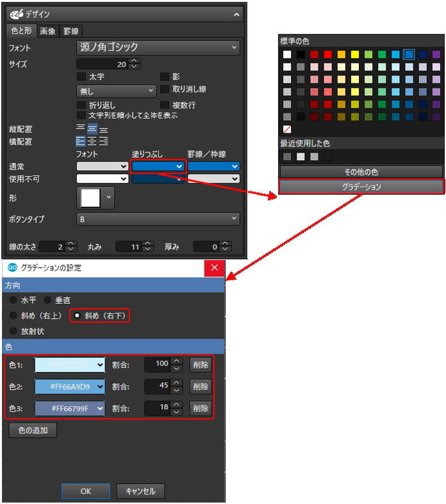Open the 通常 塗りつぶし color dropdown
446x504 pixels.
(x=158, y=167)
